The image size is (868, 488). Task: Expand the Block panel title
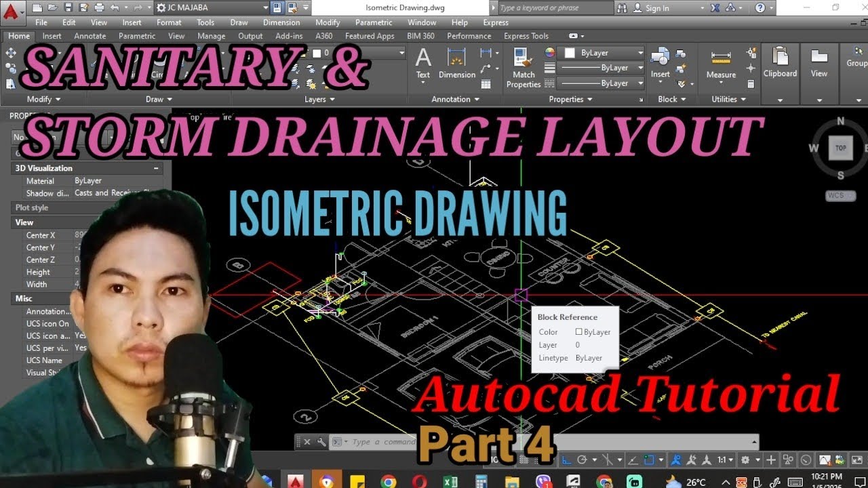(671, 99)
